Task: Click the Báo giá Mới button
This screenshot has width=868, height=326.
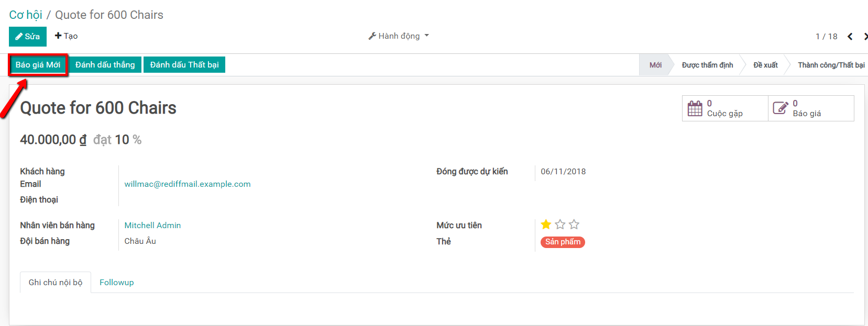Action: (x=38, y=65)
